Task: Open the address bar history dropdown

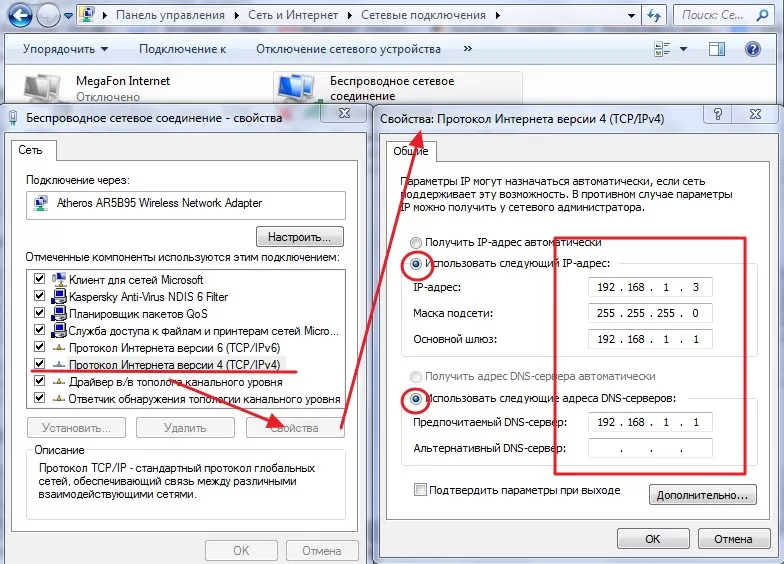Action: click(632, 16)
